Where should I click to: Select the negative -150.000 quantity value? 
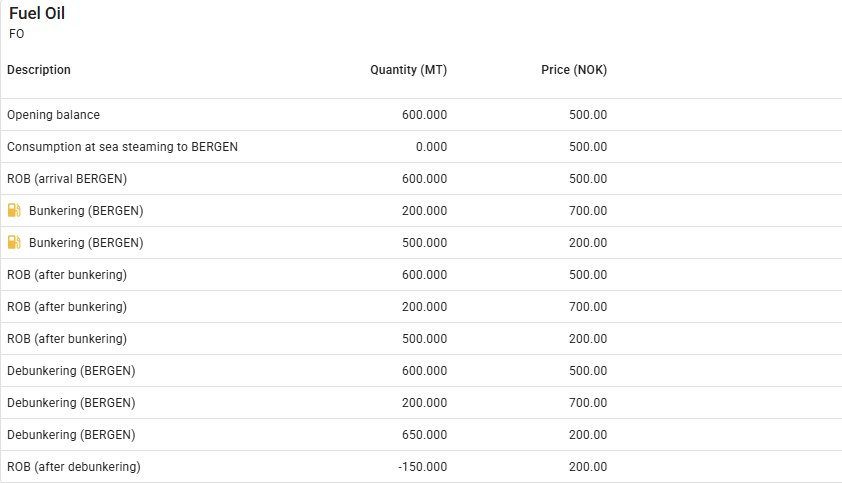click(422, 467)
